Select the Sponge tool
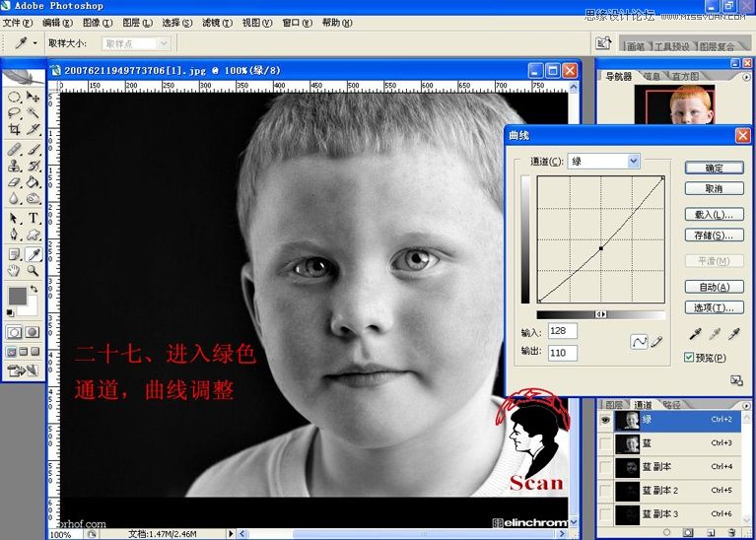Screen dimensions: 756x540 [33, 198]
